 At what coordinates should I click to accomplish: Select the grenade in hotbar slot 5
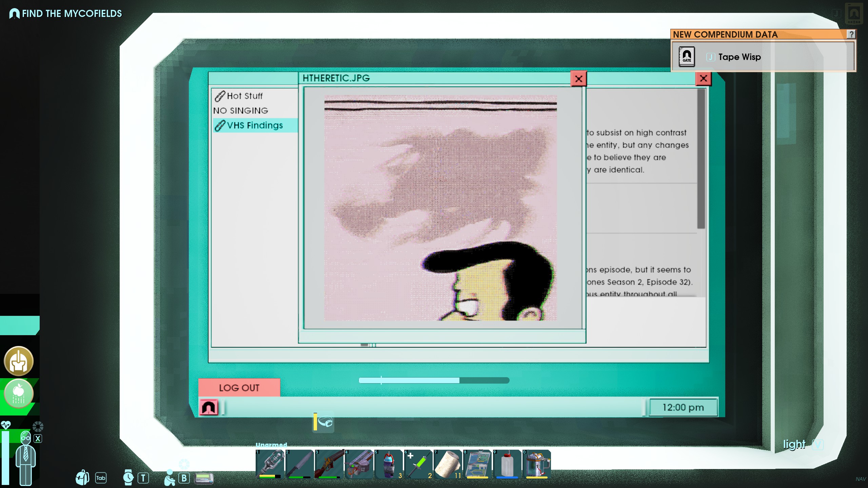pos(388,464)
